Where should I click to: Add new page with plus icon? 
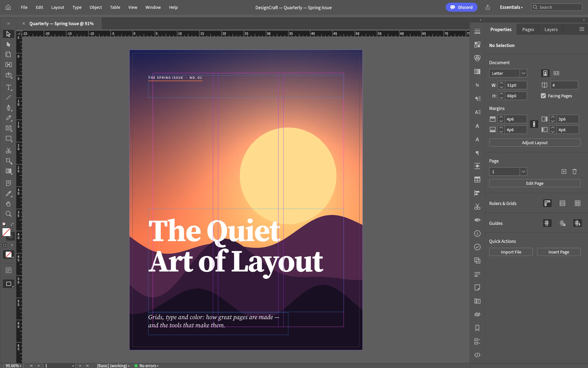point(564,172)
